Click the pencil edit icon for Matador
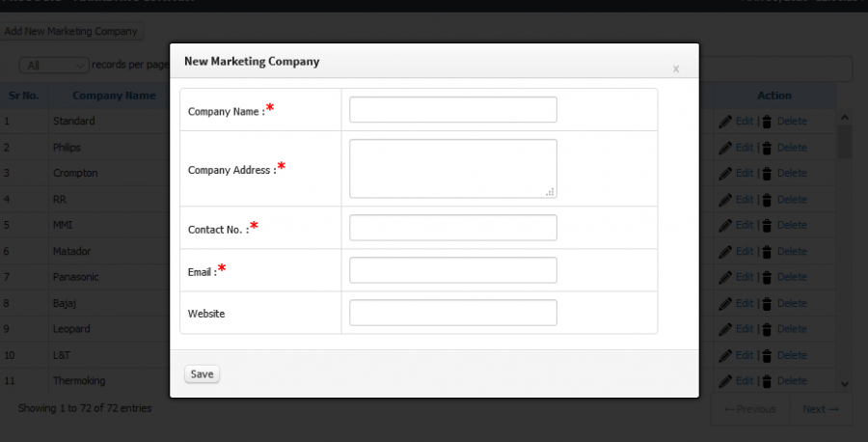This screenshot has height=442, width=868. pos(725,252)
